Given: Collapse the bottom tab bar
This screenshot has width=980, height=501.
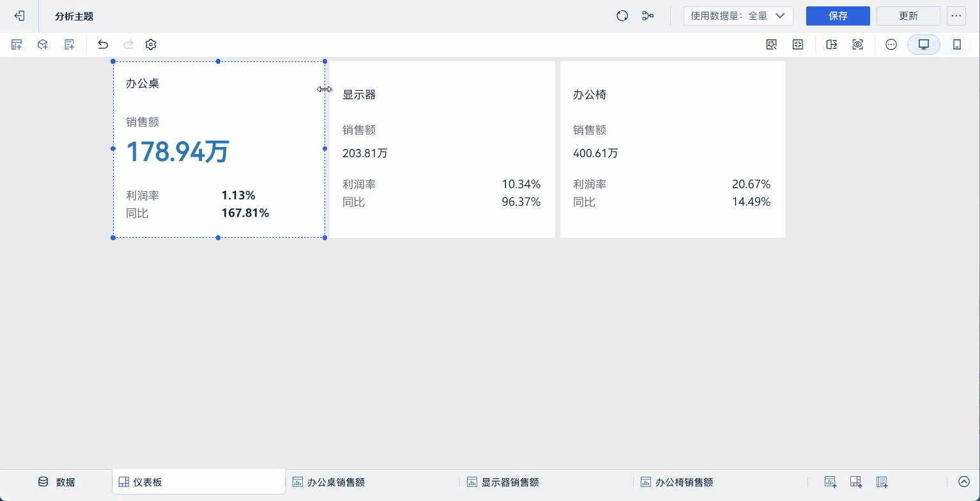Looking at the screenshot, I should pos(964,482).
